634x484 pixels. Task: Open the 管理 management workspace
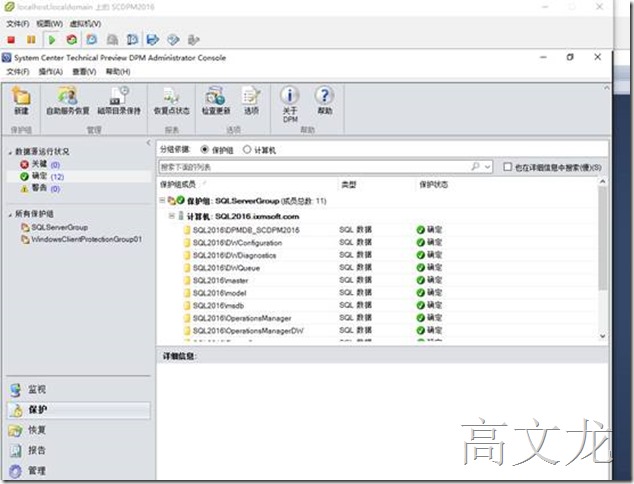click(x=78, y=471)
